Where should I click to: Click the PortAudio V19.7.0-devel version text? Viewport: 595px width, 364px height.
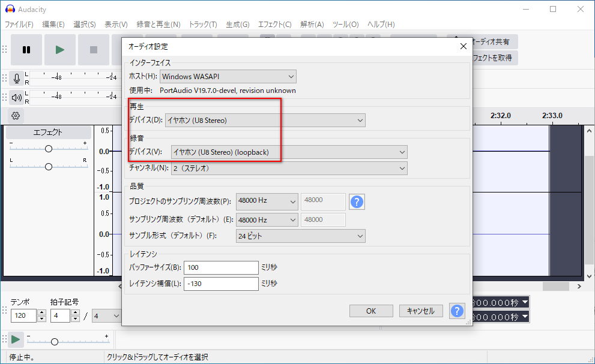click(228, 91)
